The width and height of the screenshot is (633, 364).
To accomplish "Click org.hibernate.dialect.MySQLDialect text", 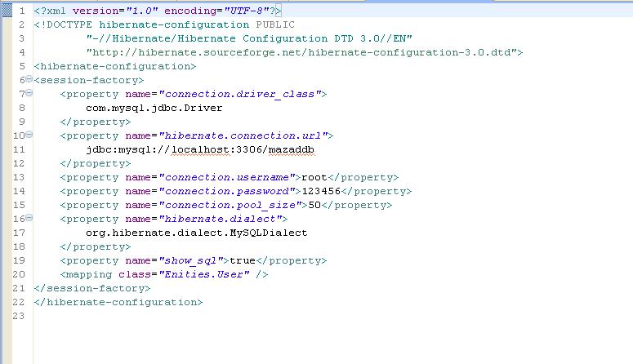I will pos(197,233).
